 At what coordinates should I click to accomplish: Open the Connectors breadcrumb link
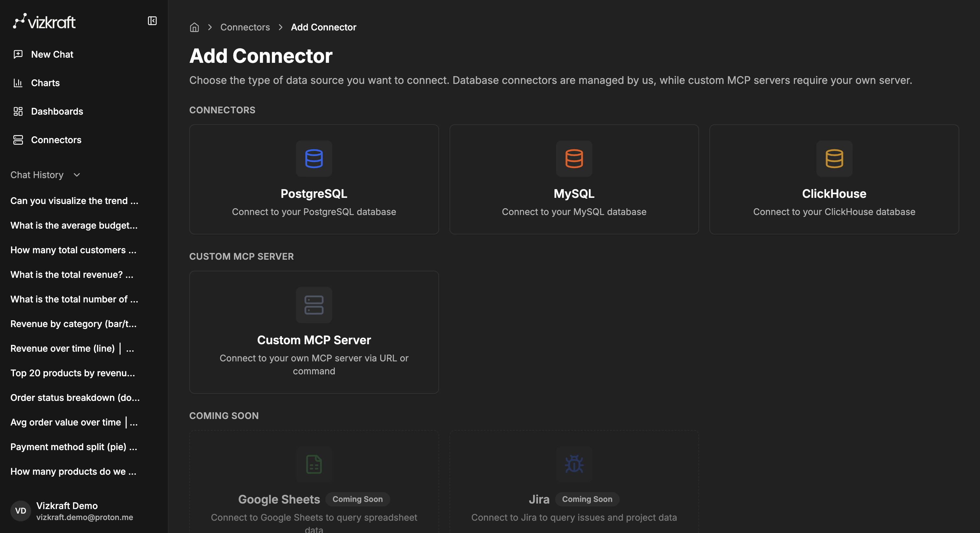pos(245,27)
